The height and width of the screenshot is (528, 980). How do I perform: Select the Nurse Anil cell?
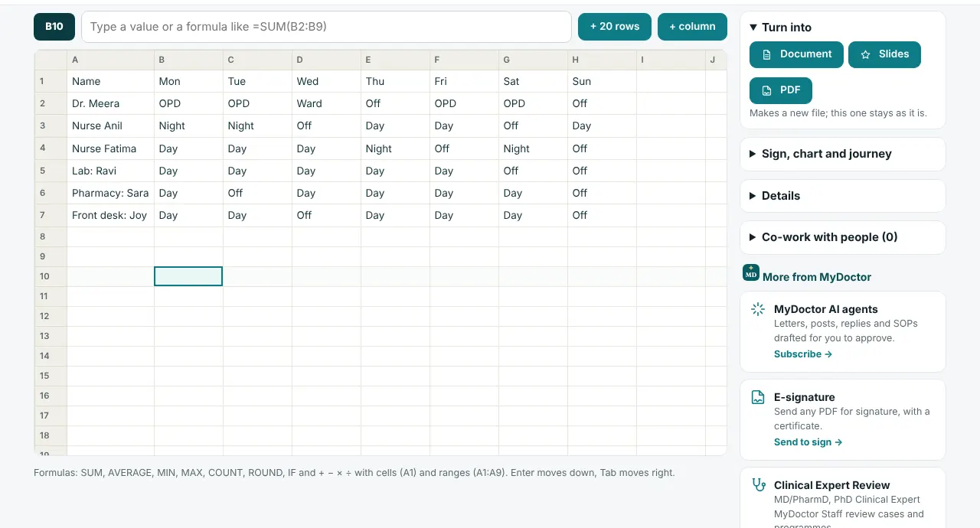110,125
